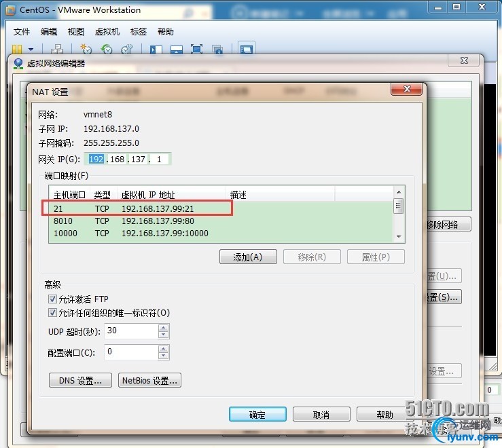This screenshot has width=502, height=448.
Task: Open the 编辑 menu
Action: [49, 32]
